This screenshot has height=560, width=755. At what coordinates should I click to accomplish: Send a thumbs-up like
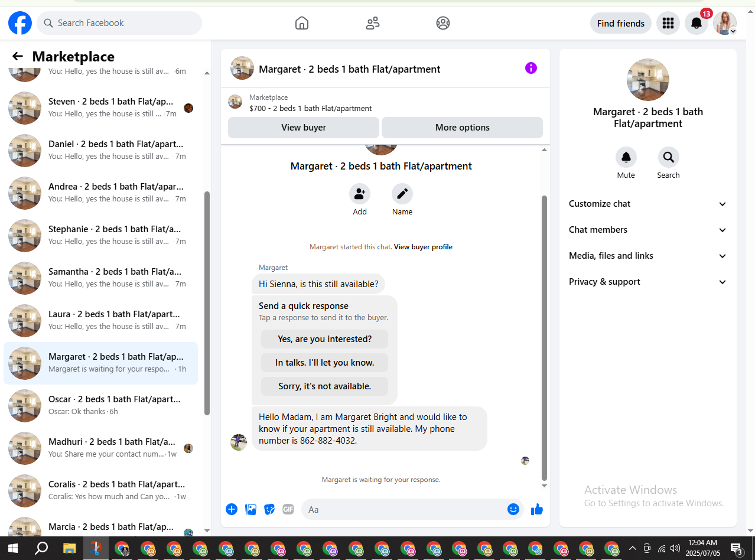(x=537, y=509)
